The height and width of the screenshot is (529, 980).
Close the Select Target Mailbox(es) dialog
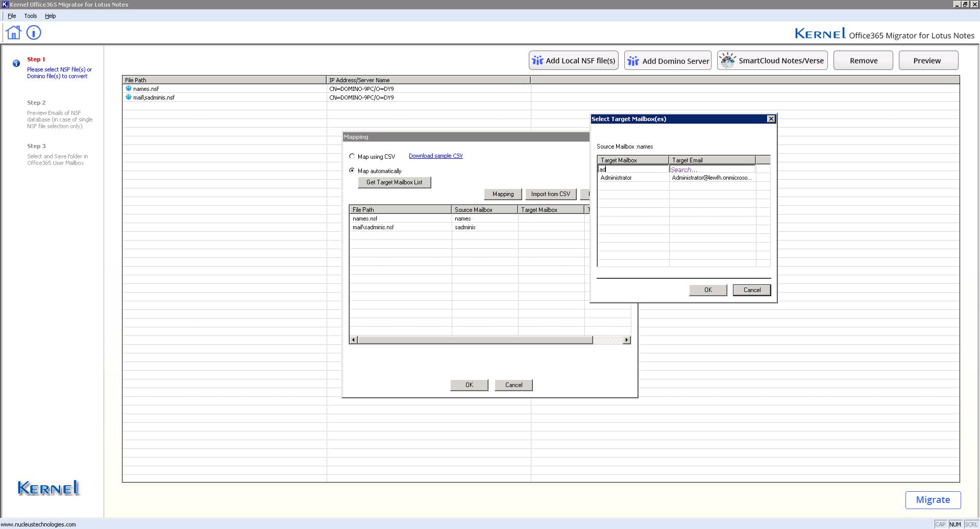pyautogui.click(x=771, y=119)
